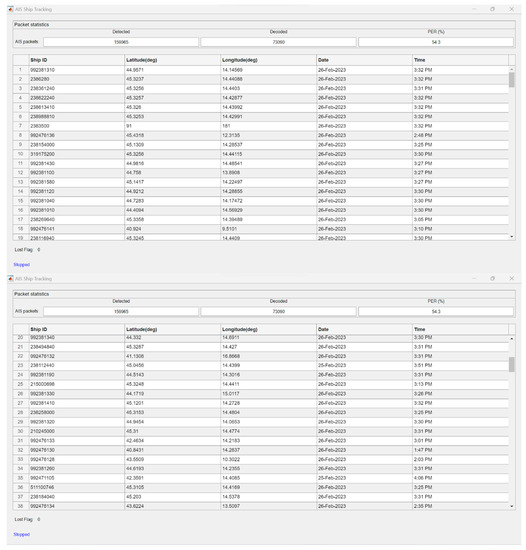Click longitude cell 10.3022 in row 33
Viewport: 526px width, 550px height.
[x=268, y=459]
